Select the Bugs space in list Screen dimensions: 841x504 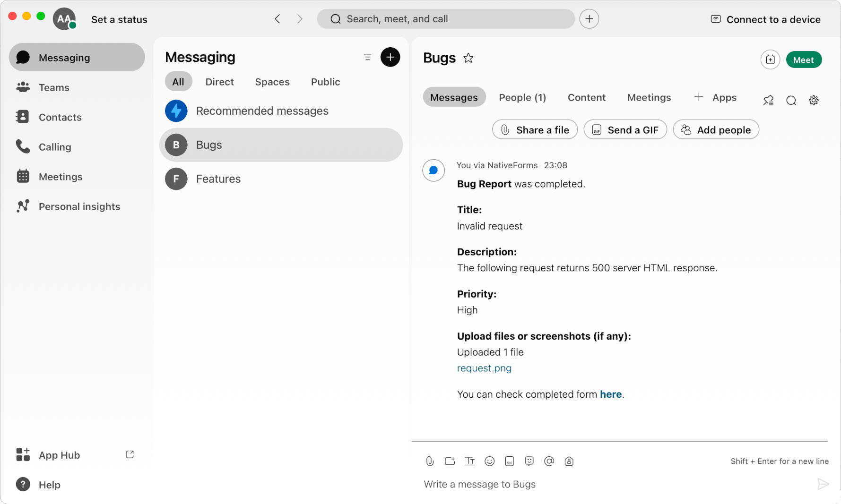pos(281,145)
